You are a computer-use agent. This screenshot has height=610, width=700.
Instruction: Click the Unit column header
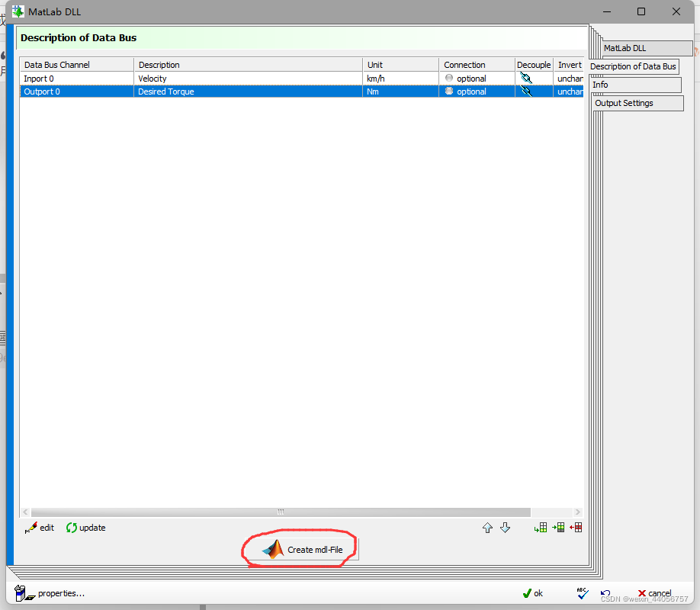click(401, 65)
